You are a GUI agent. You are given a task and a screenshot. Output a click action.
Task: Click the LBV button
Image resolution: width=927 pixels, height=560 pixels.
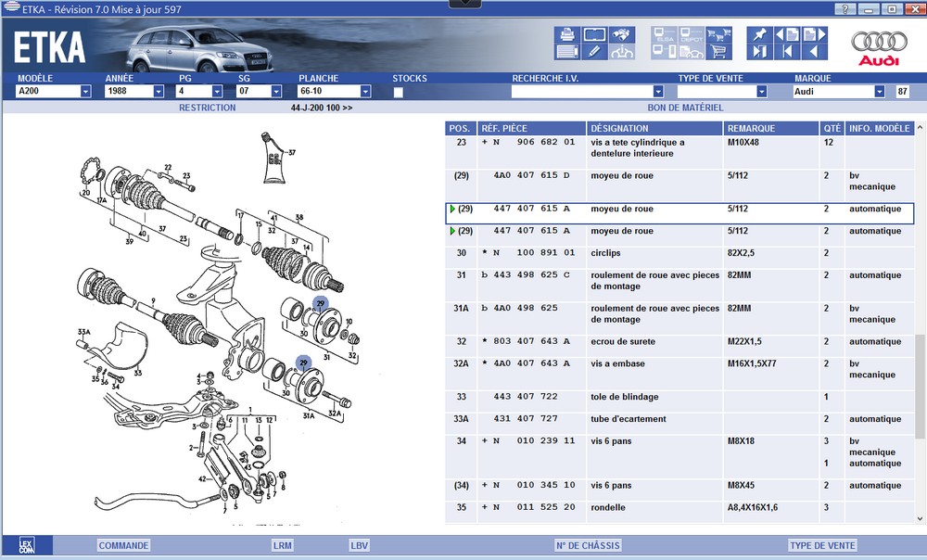tap(359, 545)
